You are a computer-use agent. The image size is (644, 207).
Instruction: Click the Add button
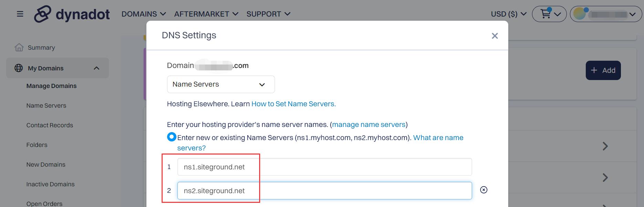(603, 70)
